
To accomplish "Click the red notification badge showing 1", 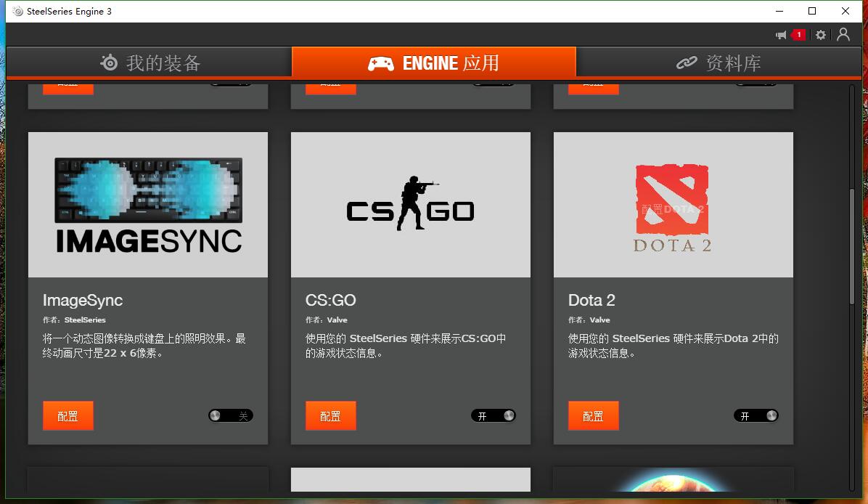I will point(798,34).
